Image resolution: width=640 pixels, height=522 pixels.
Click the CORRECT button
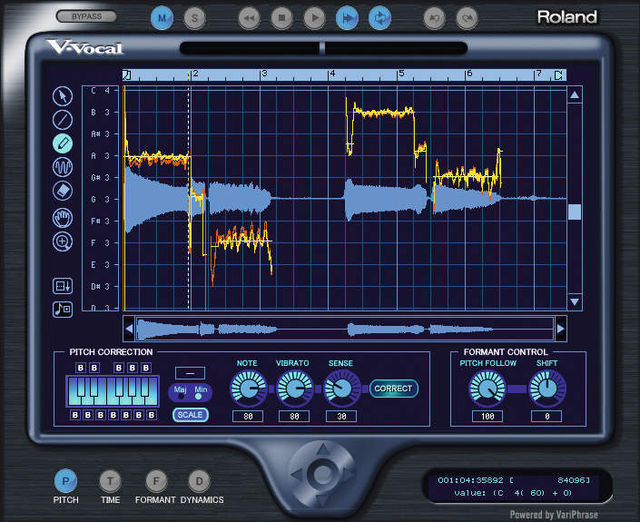click(x=393, y=389)
